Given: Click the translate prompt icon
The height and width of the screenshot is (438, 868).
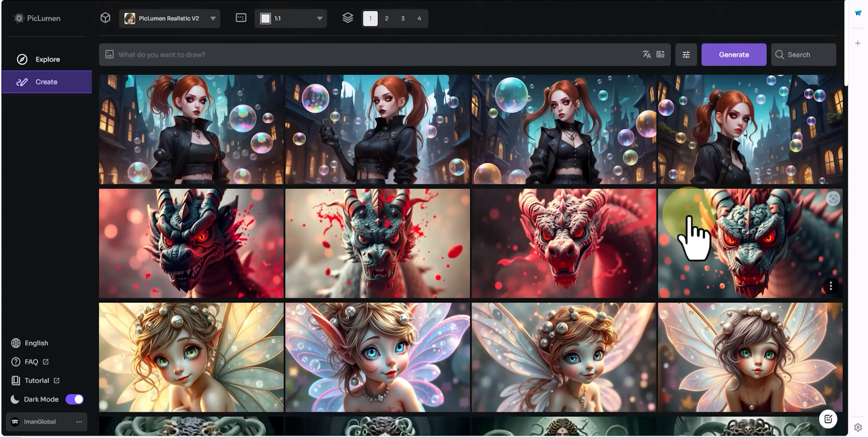Looking at the screenshot, I should tap(647, 54).
